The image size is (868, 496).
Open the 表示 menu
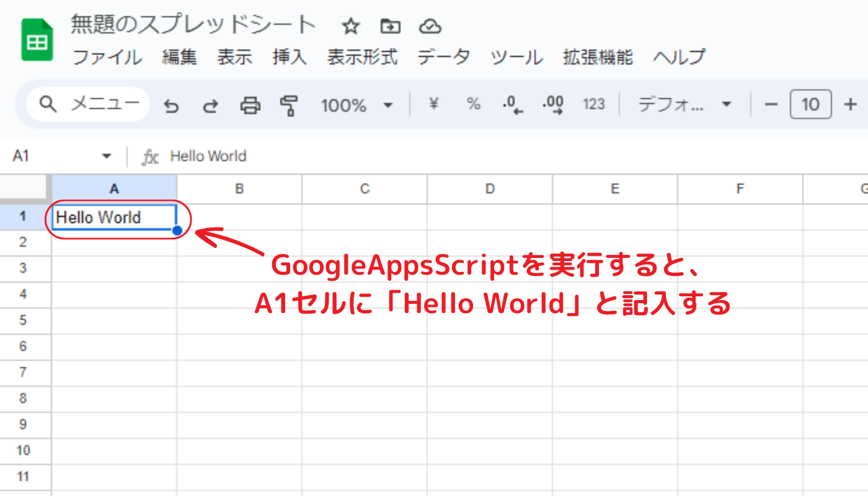point(234,57)
